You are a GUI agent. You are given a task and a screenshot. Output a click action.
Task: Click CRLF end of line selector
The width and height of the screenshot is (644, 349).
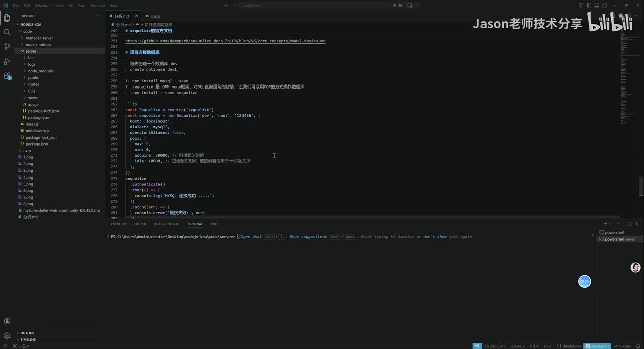pyautogui.click(x=548, y=346)
